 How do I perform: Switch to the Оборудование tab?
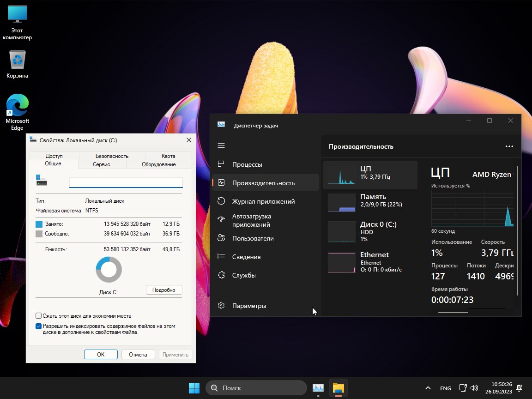coord(158,164)
